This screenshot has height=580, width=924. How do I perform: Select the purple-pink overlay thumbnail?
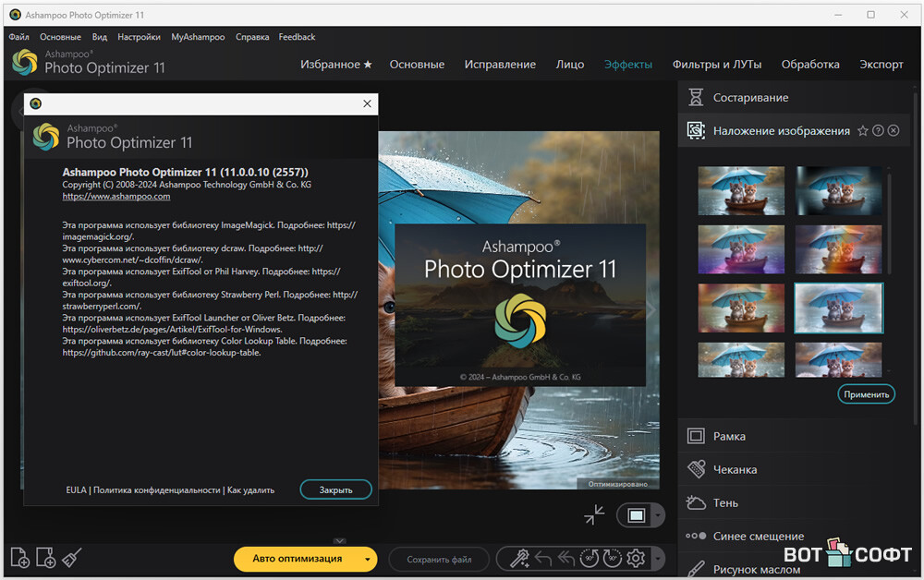point(741,249)
